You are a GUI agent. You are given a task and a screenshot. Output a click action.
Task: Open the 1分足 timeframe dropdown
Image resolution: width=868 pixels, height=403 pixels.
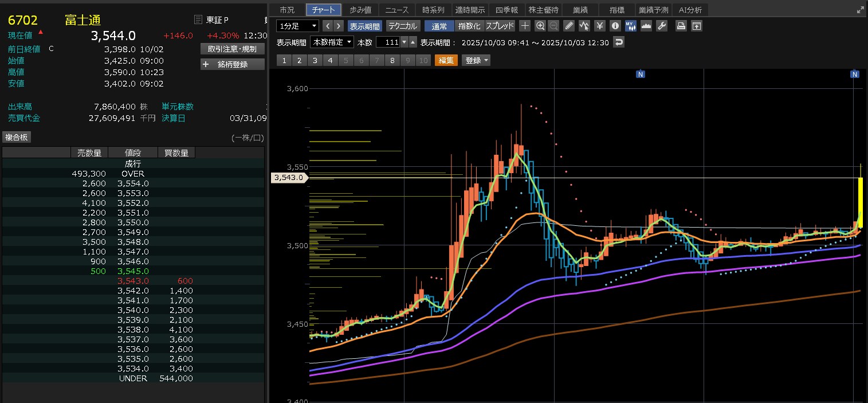point(297,26)
